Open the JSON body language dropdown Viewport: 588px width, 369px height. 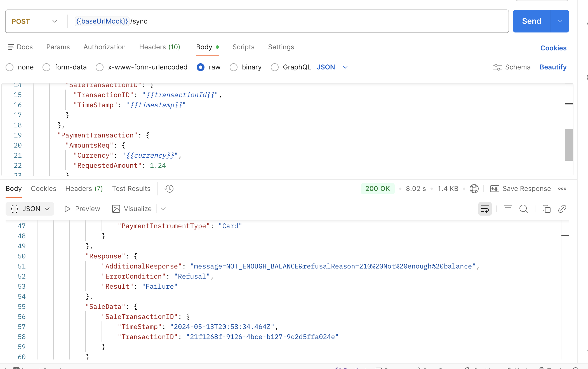pos(332,67)
